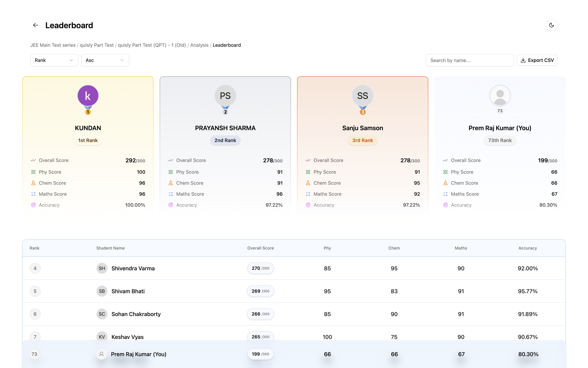The height and width of the screenshot is (368, 588).
Task: Click the back arrow beside Leaderboard title
Action: click(x=36, y=25)
